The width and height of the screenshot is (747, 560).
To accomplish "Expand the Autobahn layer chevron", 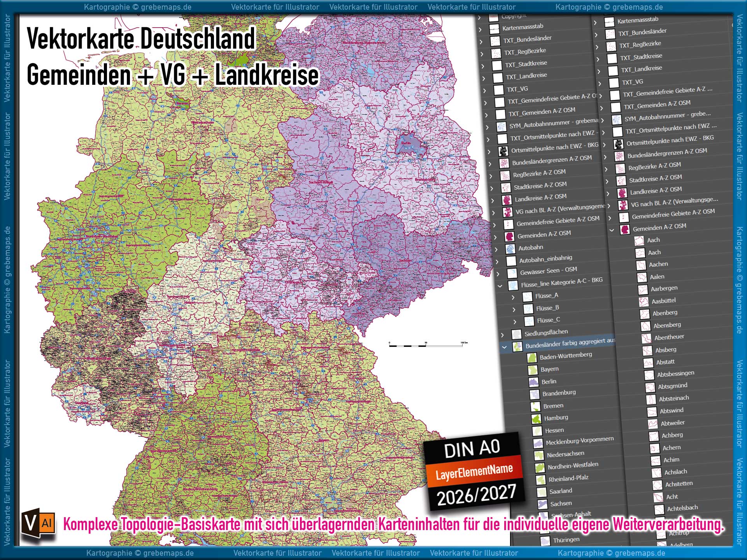I will coord(496,250).
